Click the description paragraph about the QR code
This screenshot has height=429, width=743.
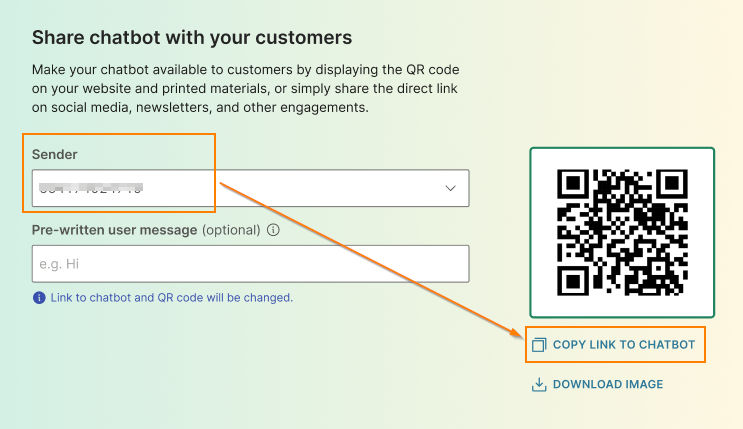(x=245, y=89)
